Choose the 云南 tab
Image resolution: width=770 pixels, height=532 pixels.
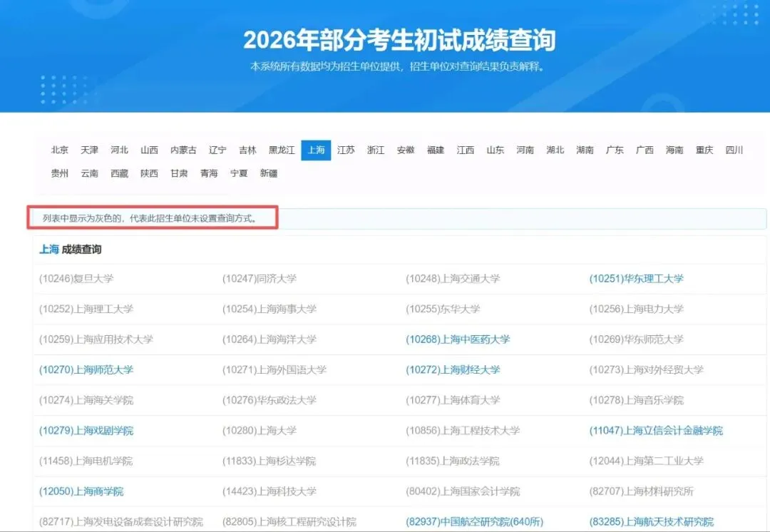click(x=89, y=173)
